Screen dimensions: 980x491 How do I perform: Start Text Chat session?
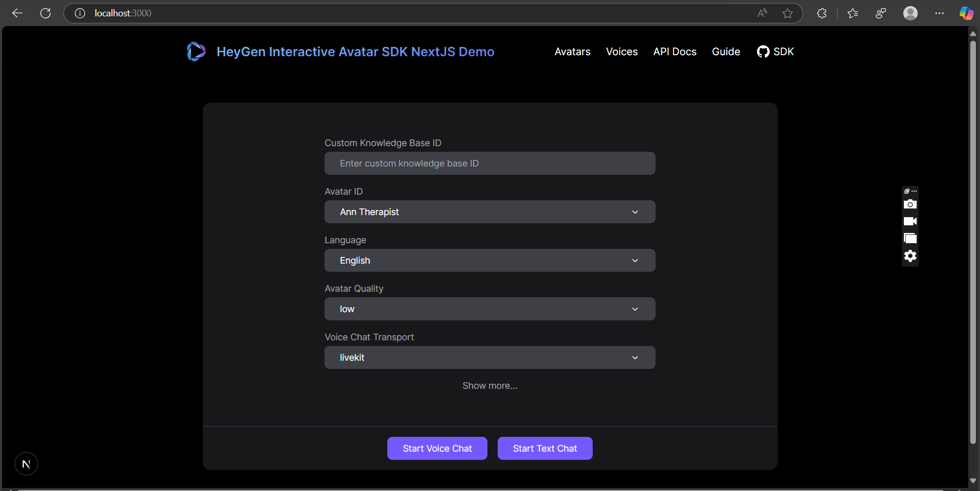545,449
